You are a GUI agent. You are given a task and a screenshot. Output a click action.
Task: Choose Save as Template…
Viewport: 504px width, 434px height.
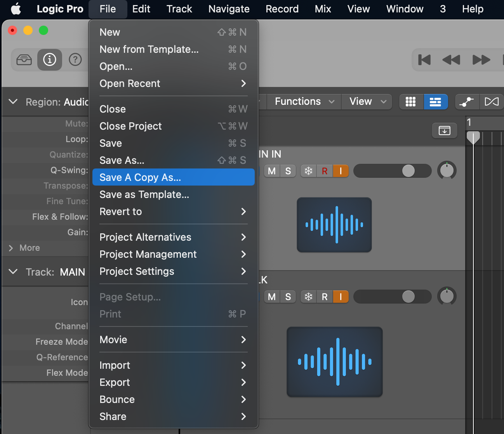click(x=174, y=194)
